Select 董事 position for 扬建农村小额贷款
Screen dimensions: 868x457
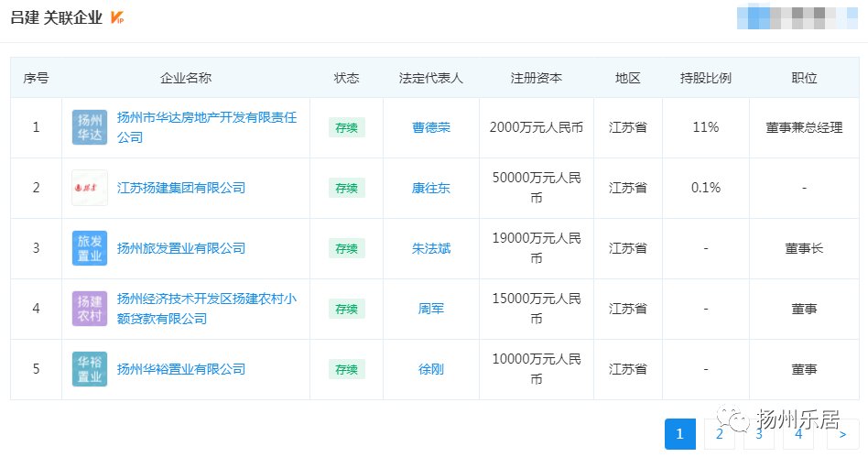(x=804, y=309)
